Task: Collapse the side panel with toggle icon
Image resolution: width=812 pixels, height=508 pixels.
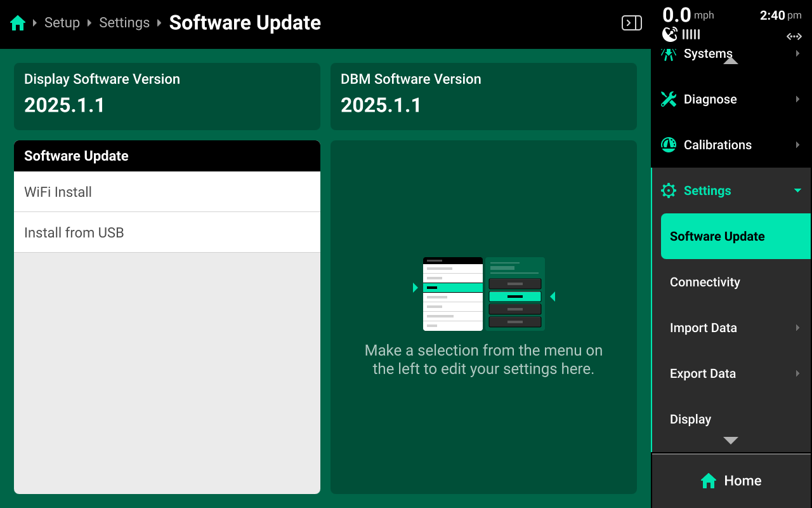Action: click(x=631, y=23)
